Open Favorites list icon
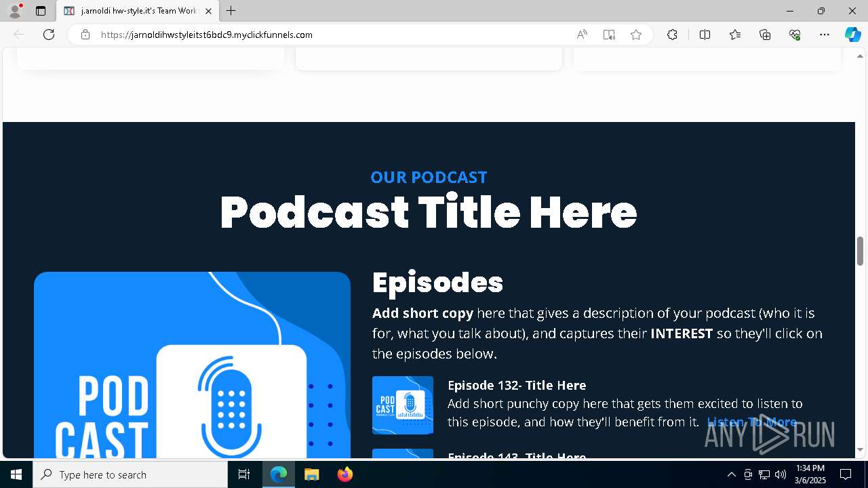Image resolution: width=868 pixels, height=488 pixels. [735, 35]
